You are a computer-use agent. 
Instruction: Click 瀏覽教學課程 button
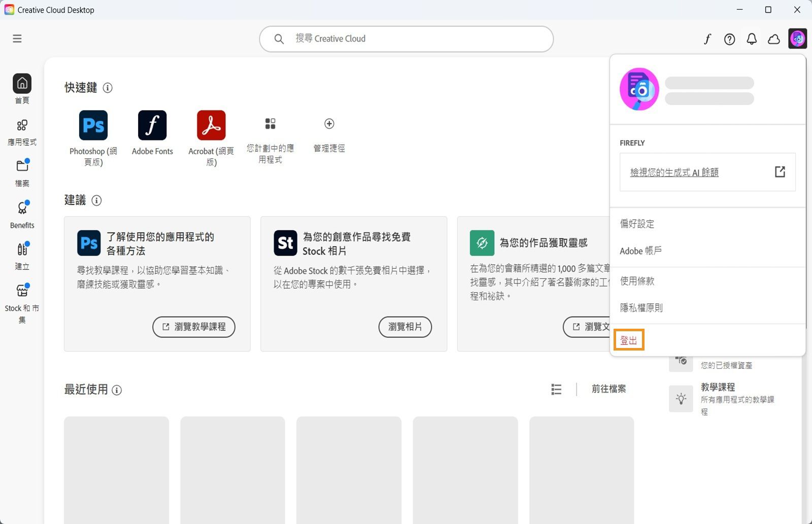pyautogui.click(x=194, y=327)
